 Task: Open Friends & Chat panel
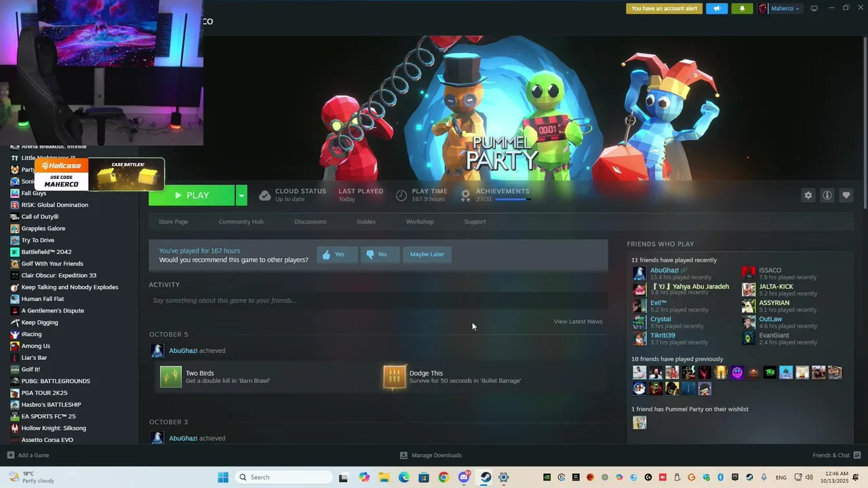tap(836, 455)
